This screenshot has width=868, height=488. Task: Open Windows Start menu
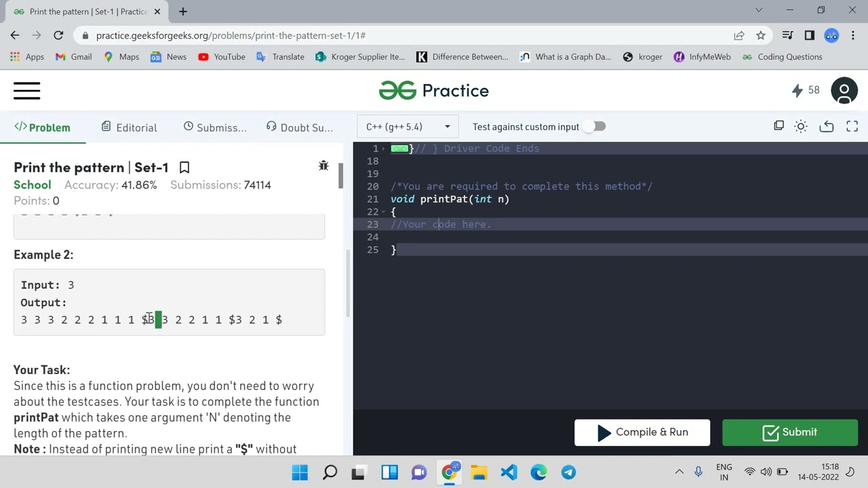[300, 472]
